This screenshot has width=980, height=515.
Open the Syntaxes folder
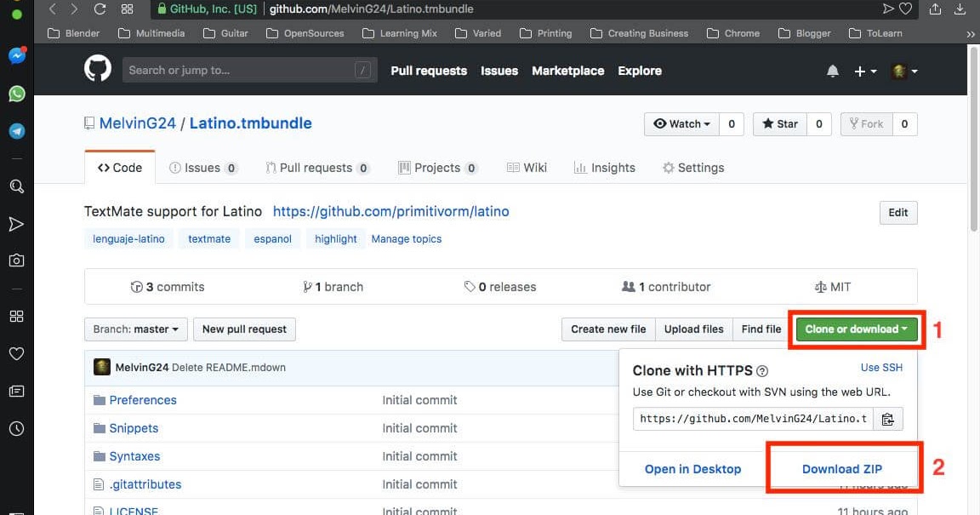click(x=134, y=457)
